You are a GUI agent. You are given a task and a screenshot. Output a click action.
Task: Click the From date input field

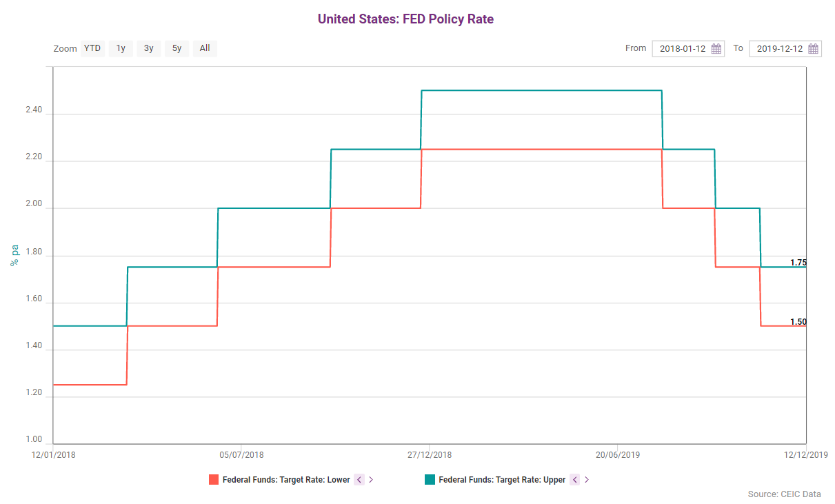pos(682,49)
